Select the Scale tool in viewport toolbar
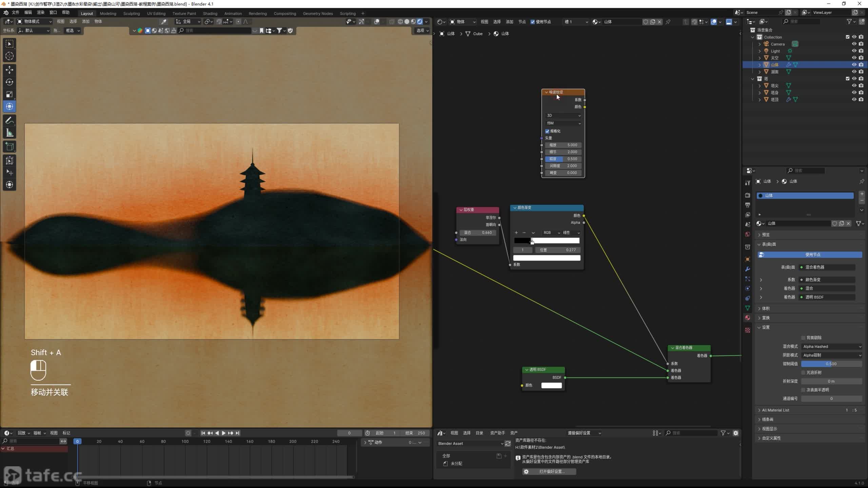 9,94
